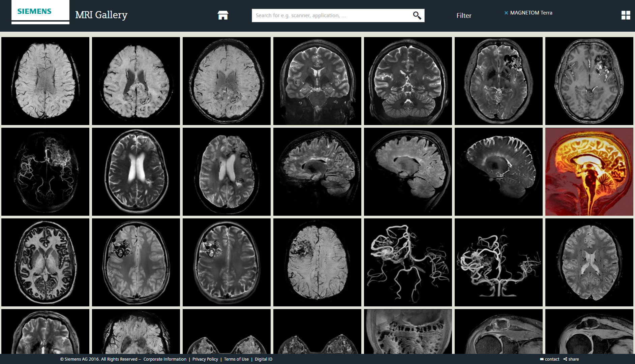Switch to grid view icon
The image size is (635, 364).
coord(626,15)
